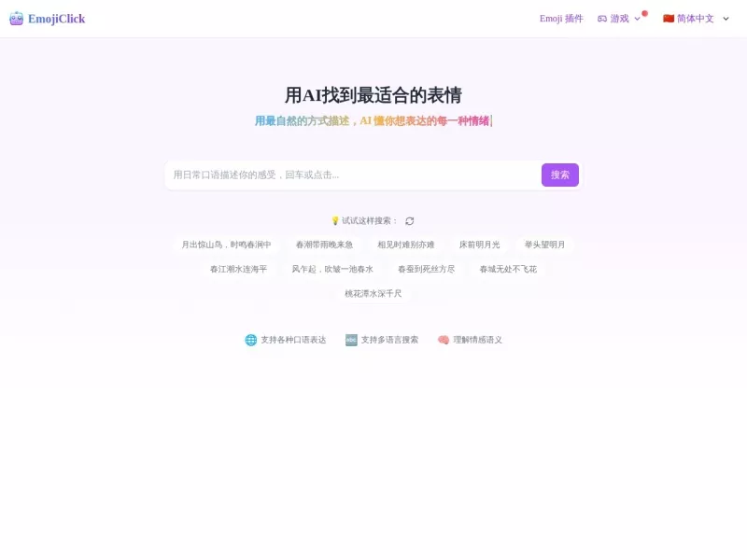Image resolution: width=747 pixels, height=560 pixels.
Task: Select suggestion 月出惊山鸟，时鸣春涧中
Action: [226, 245]
